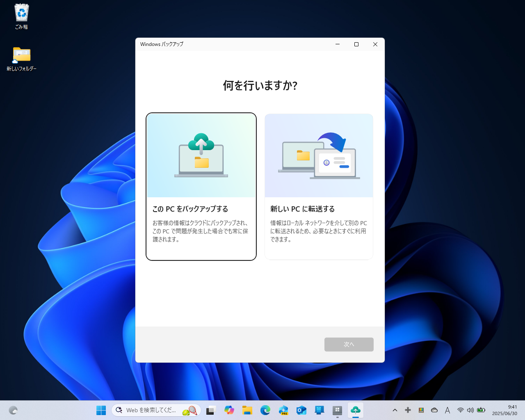Viewport: 525px width, 420px height.
Task: Toggle the IME input mode indicator
Action: pos(447,410)
